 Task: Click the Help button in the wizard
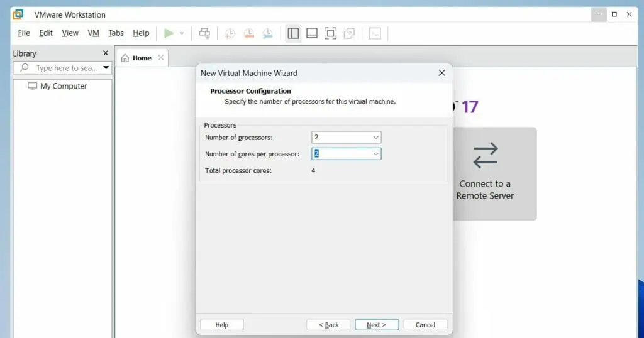[222, 324]
